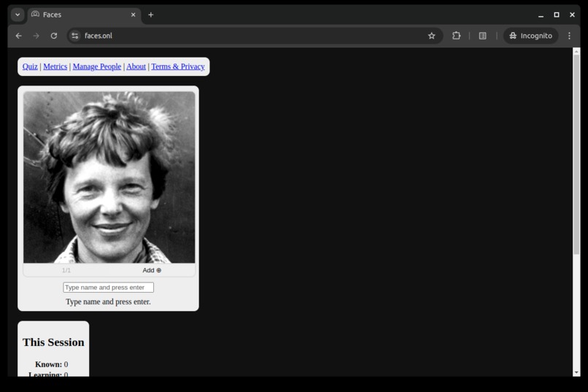Screen dimensions: 588x392
Task: Minimize the Chrome window
Action: pyautogui.click(x=541, y=15)
